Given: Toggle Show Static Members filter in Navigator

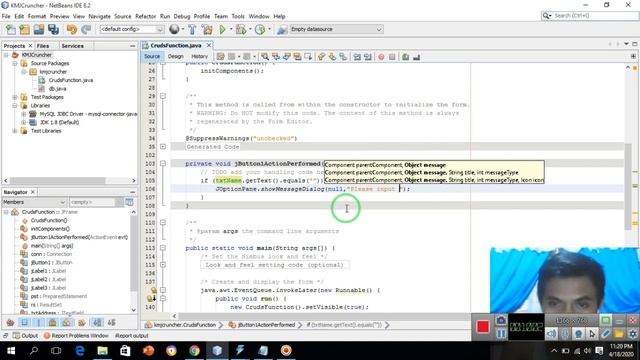Looking at the screenshot, I should pos(39,322).
